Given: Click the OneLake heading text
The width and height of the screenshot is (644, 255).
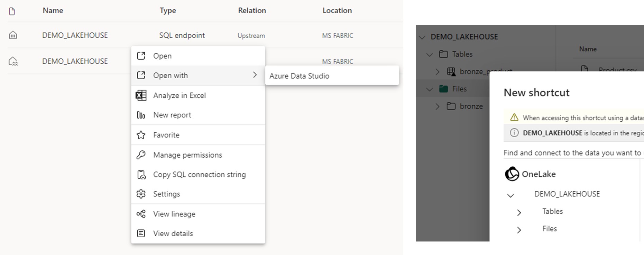Looking at the screenshot, I should pyautogui.click(x=539, y=174).
